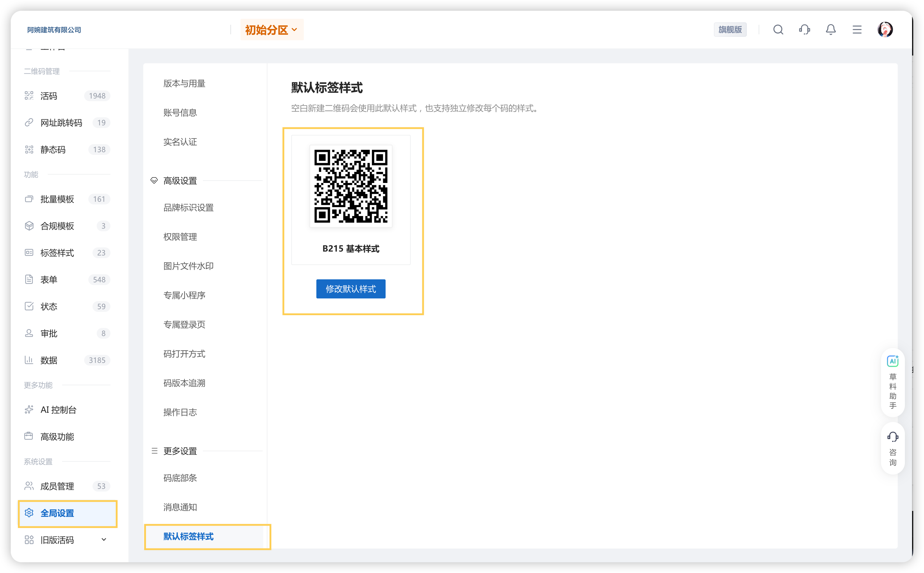Click the 合规模板 cube icon
Image resolution: width=924 pixels, height=573 pixels.
29,226
